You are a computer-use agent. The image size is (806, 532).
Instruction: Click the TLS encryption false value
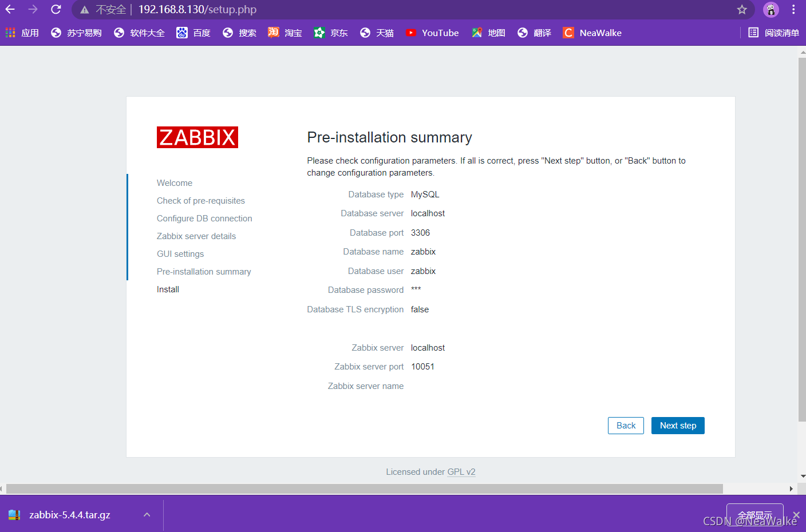click(x=420, y=309)
